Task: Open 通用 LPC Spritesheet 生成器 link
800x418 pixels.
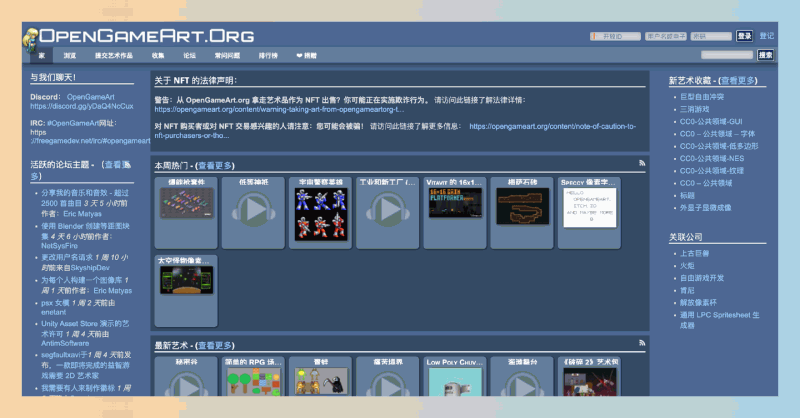Action: click(719, 319)
